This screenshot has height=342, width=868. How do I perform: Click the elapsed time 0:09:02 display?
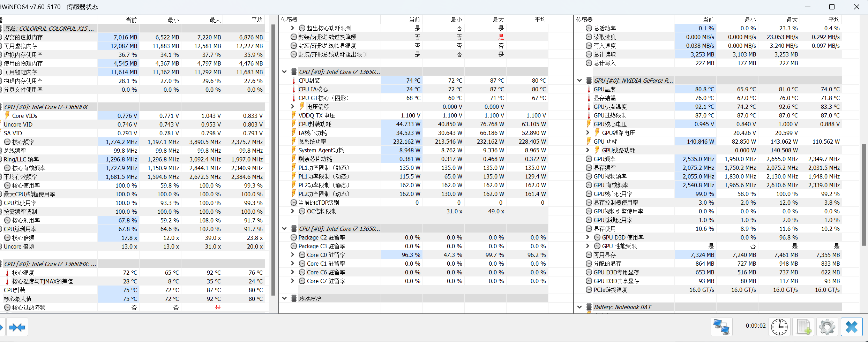pos(756,326)
